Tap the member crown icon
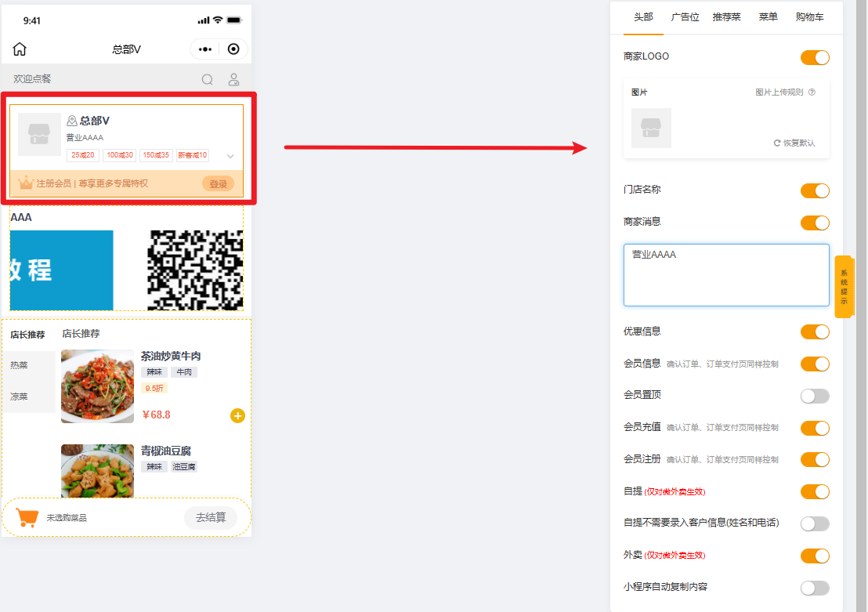868x612 pixels. tap(26, 183)
